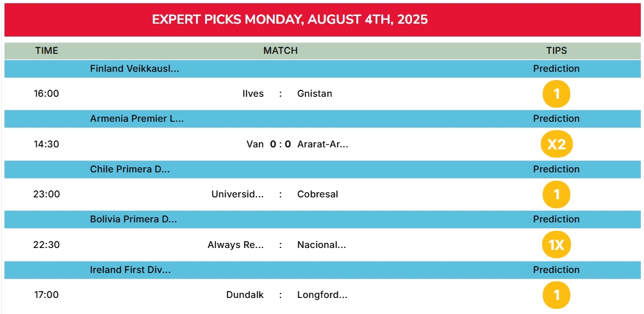Click the Expert Picks Monday August 4th banner

tap(322, 20)
